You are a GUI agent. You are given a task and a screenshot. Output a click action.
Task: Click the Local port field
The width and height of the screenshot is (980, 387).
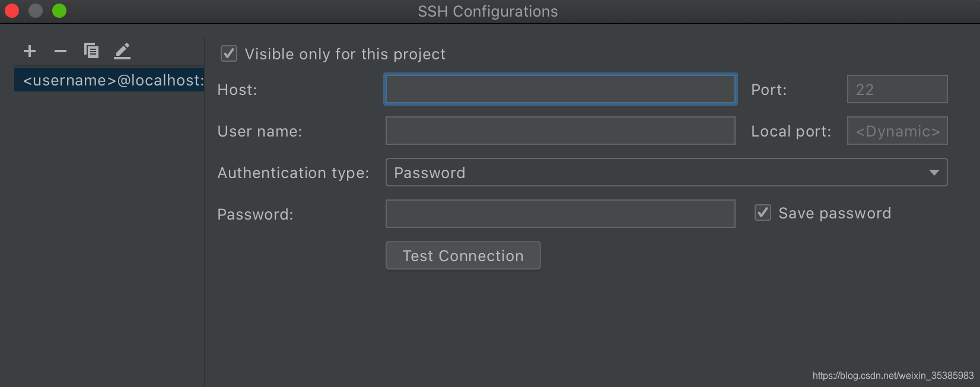[x=897, y=131]
